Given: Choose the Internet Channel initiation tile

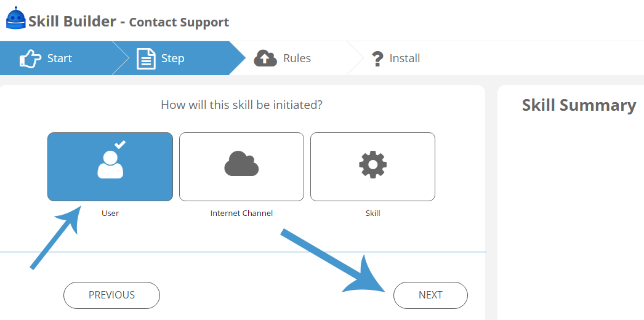Looking at the screenshot, I should (x=241, y=167).
